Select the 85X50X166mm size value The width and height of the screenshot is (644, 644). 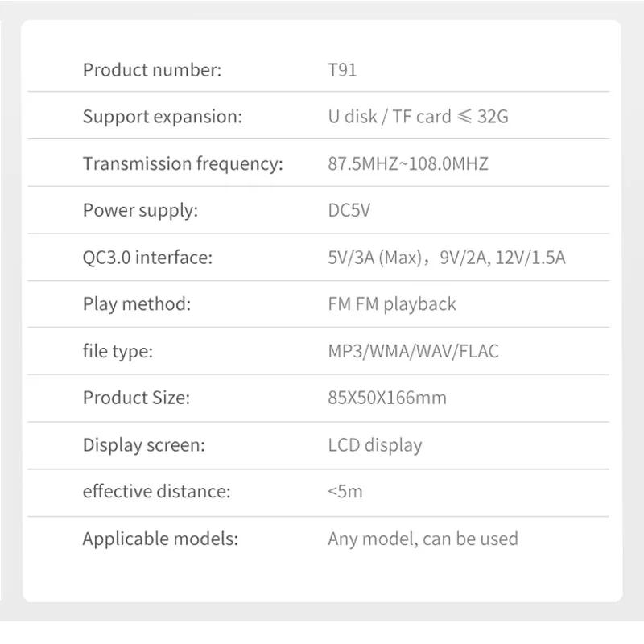[387, 398]
